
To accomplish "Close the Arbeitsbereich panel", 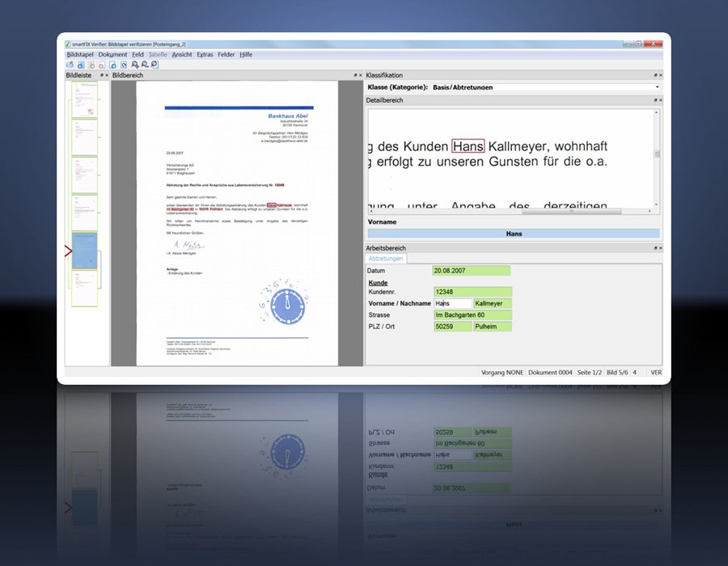I will click(x=661, y=248).
